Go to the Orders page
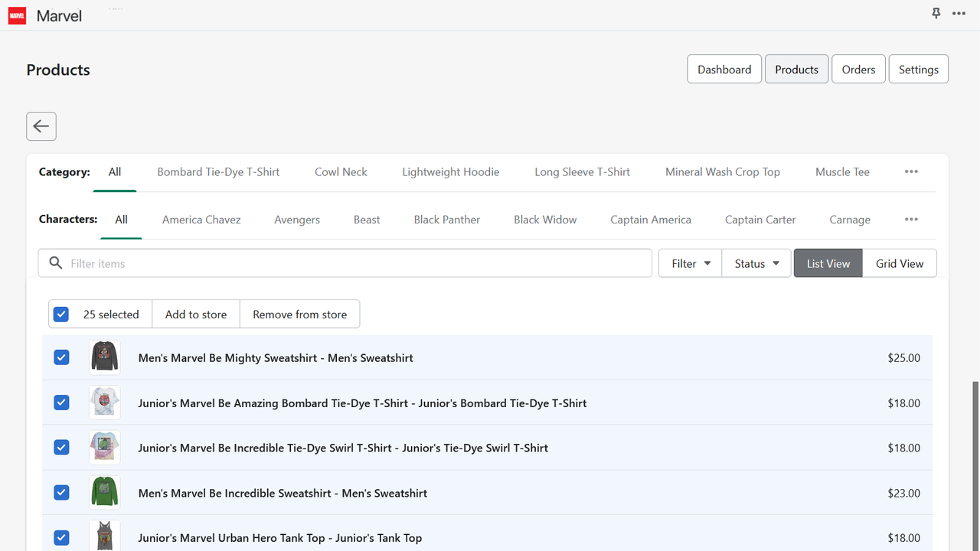The height and width of the screenshot is (551, 980). 858,69
